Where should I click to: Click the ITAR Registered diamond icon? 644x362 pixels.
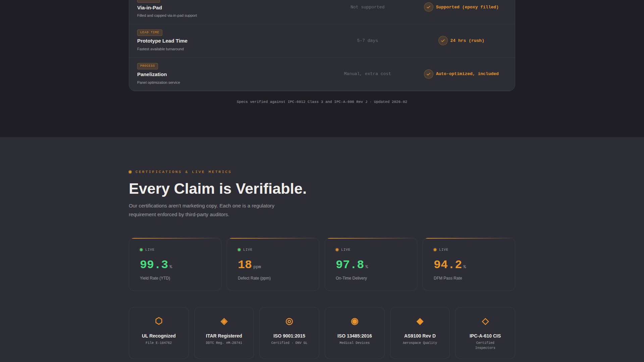click(224, 321)
